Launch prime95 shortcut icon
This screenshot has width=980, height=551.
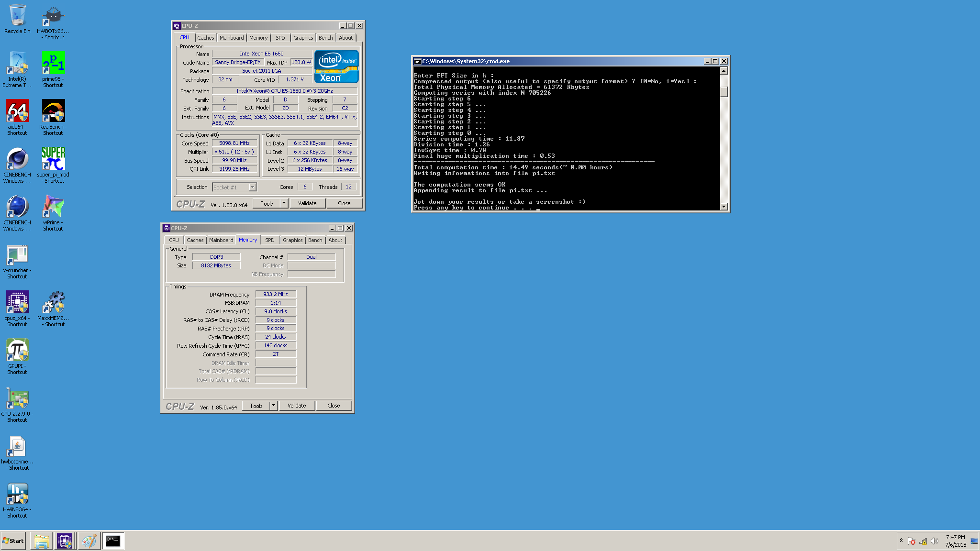click(53, 70)
